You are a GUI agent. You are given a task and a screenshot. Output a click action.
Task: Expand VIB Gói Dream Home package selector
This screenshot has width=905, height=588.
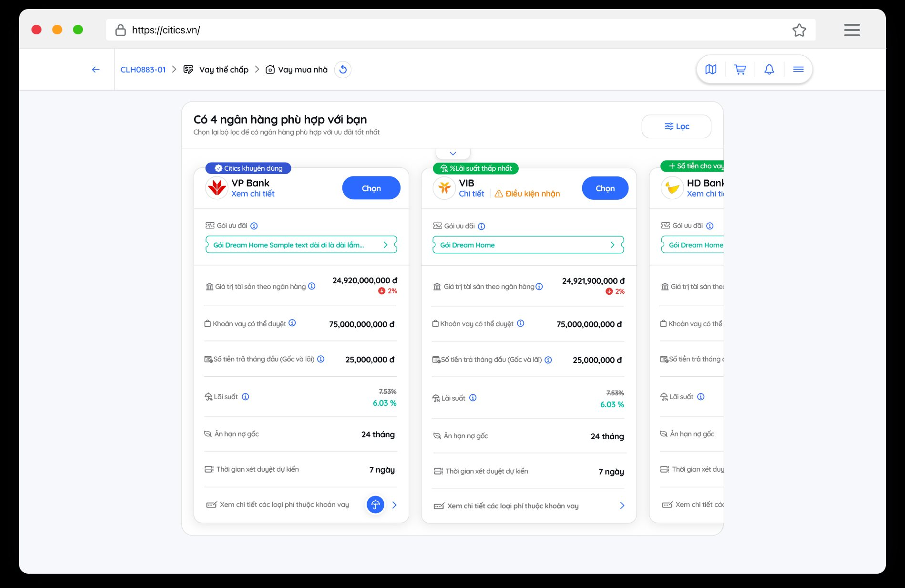tap(528, 245)
